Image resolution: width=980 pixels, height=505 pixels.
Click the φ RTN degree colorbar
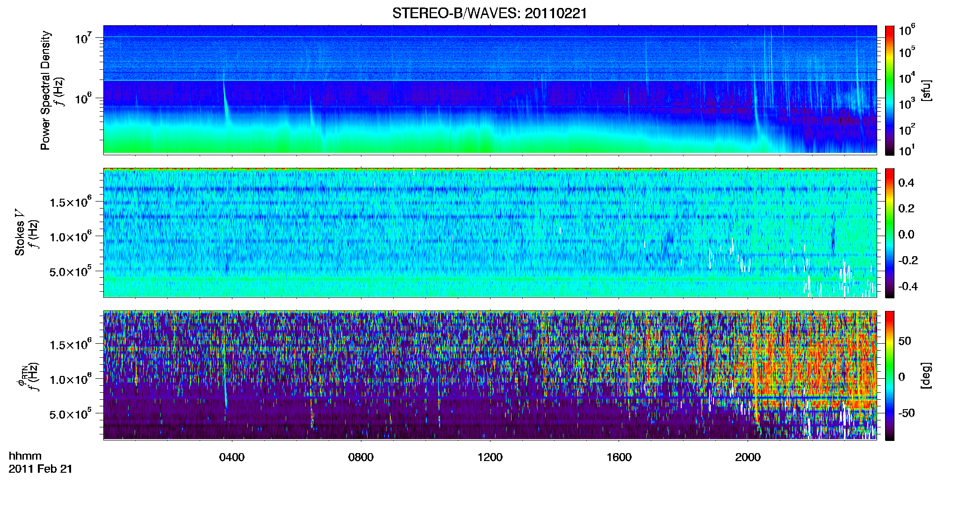[x=890, y=375]
